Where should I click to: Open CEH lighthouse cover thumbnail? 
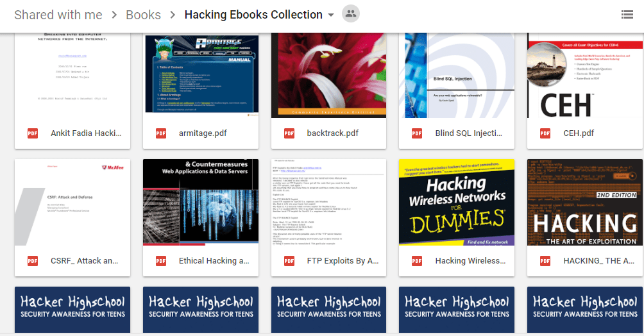click(585, 75)
